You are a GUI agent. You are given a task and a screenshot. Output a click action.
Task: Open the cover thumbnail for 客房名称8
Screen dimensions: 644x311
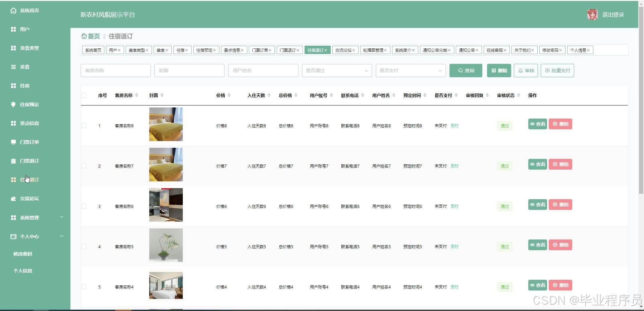click(x=166, y=124)
